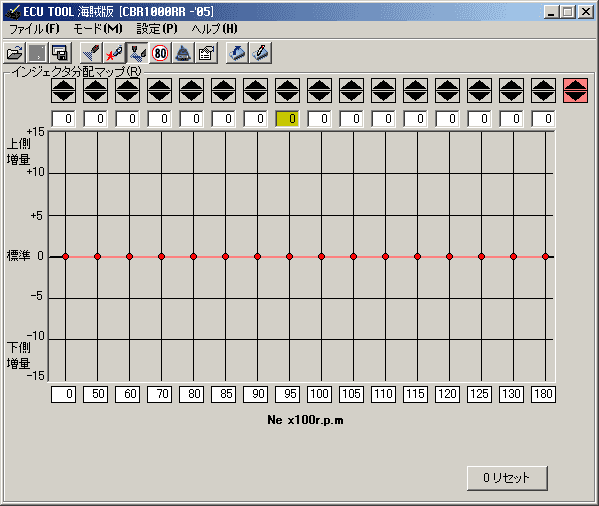
Task: Raise the value above the 110 rpm column
Action: click(x=384, y=85)
